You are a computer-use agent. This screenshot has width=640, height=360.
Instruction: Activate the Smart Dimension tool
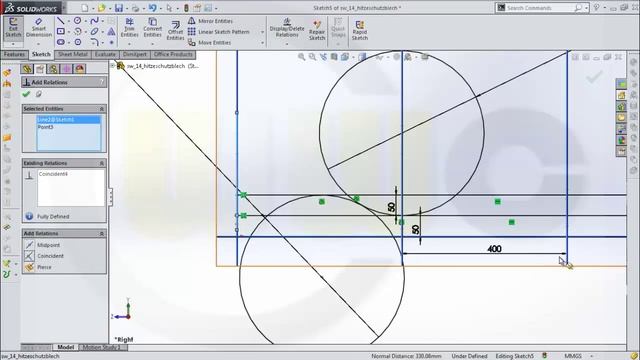pyautogui.click(x=39, y=28)
